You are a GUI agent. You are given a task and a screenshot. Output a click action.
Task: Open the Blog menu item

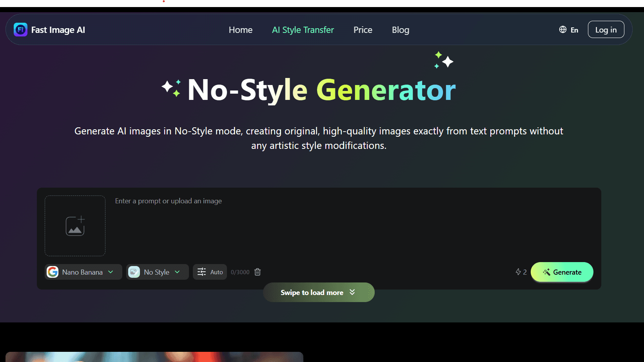coord(400,30)
